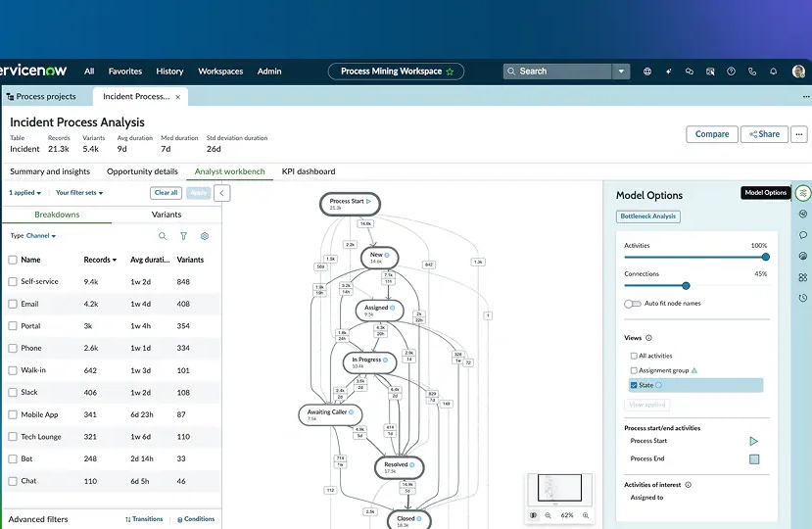Zoom out the process map
Screen dimensions: 812x529
click(x=548, y=515)
